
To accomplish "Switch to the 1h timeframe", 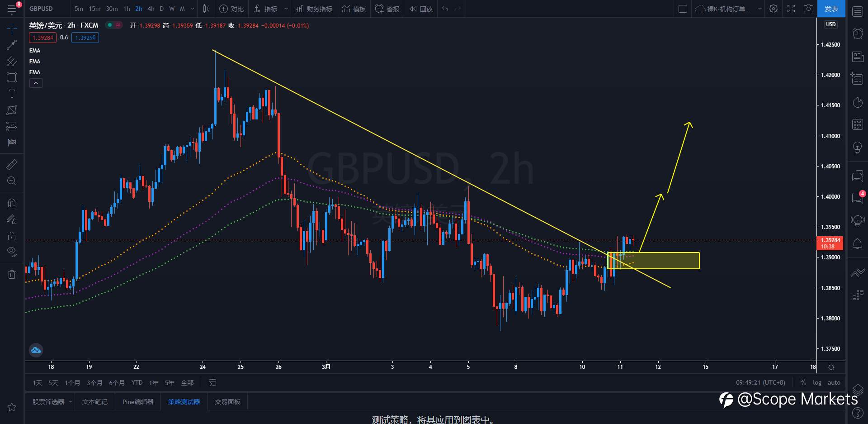I will [x=127, y=9].
